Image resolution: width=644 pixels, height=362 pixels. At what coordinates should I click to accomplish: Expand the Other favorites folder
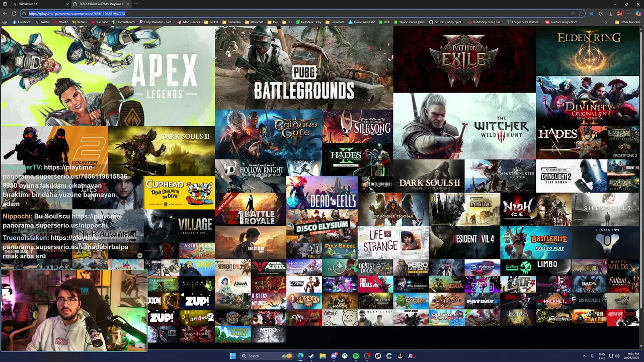click(x=627, y=22)
